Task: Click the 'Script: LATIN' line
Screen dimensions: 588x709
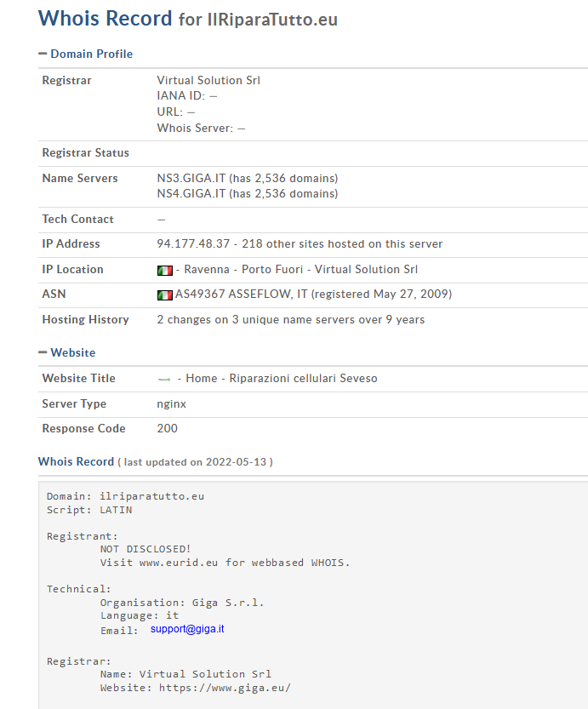Action: 89,510
